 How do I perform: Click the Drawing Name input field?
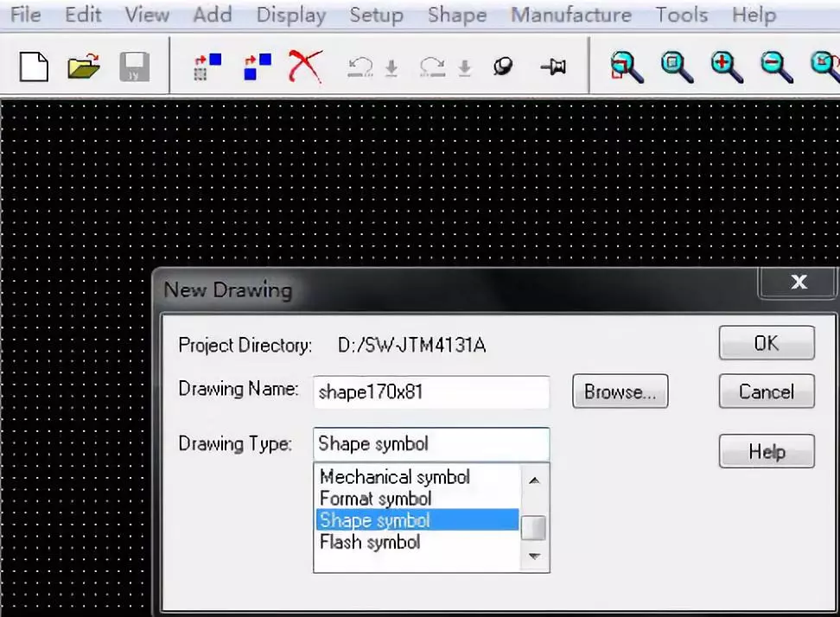[x=431, y=392]
